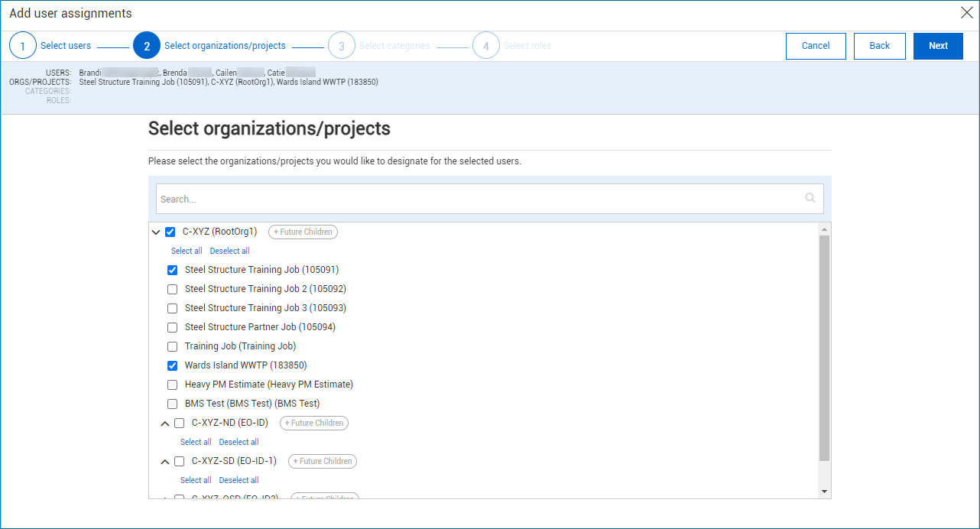Click Select all under C-XYZ (RootOrg1)
The width and height of the screenshot is (980, 529).
pyautogui.click(x=187, y=250)
